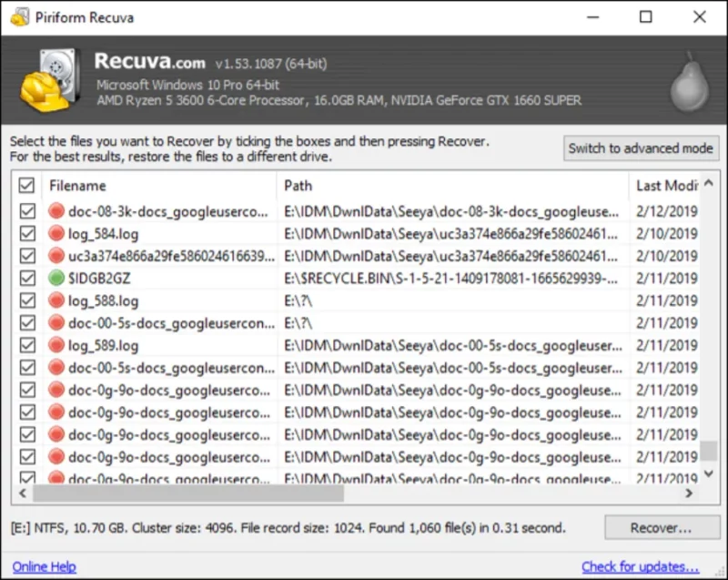Click the status bar scan summary text
728x580 pixels.
288,528
